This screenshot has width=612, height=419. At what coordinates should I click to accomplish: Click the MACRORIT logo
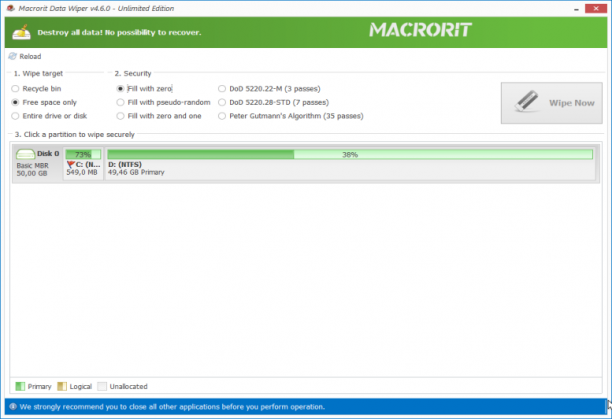point(421,30)
